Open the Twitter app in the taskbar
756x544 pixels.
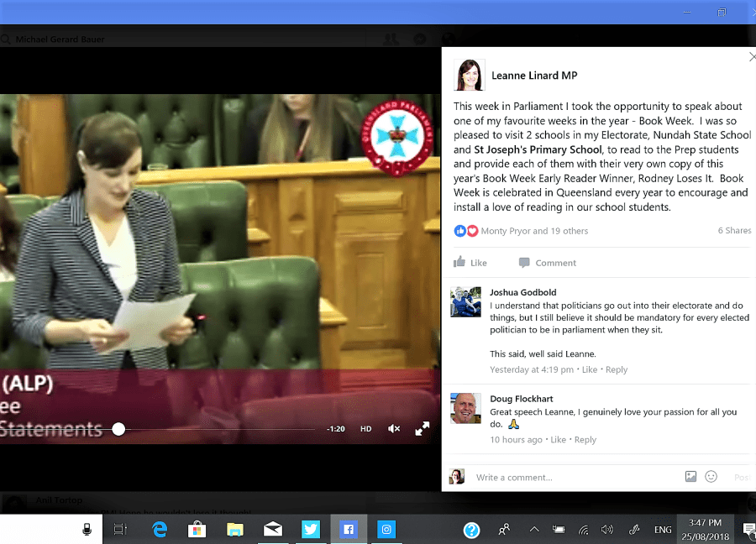(x=311, y=529)
